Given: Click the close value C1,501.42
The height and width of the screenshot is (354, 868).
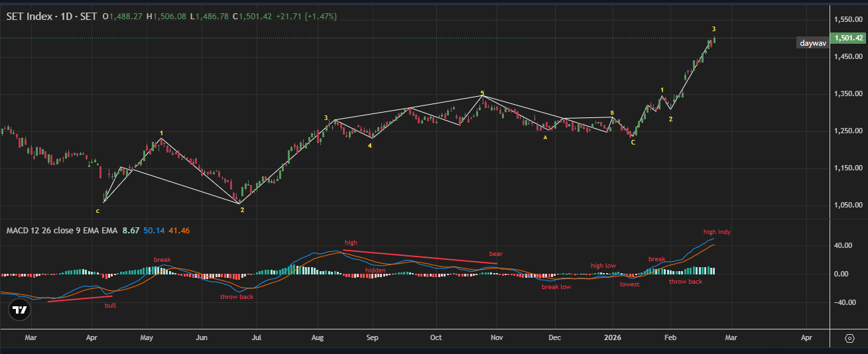Looking at the screenshot, I should tap(252, 16).
